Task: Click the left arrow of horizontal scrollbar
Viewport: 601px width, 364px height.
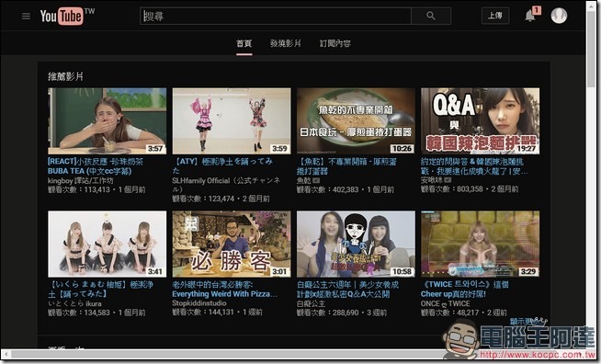Action: (6, 355)
